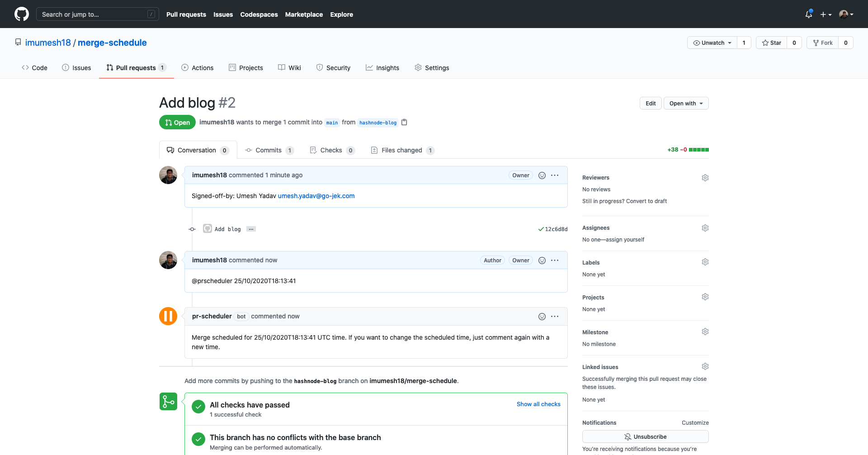Expand the Add blog commit description

pos(251,229)
